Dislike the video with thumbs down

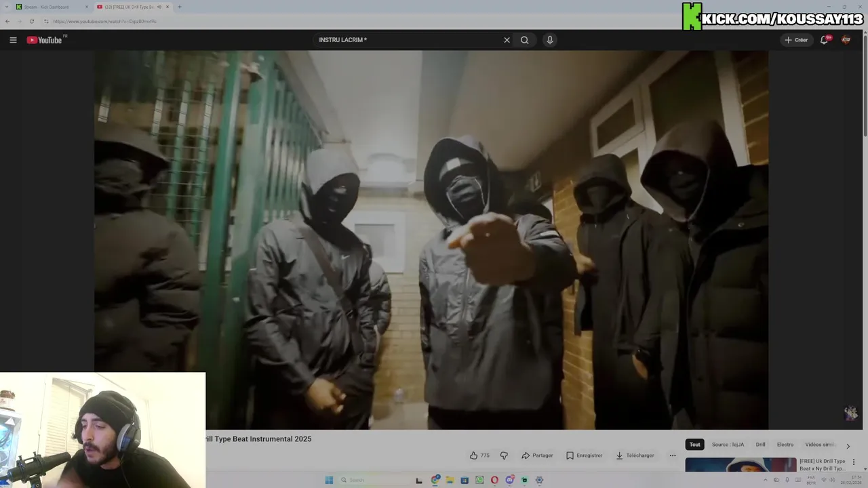point(504,455)
